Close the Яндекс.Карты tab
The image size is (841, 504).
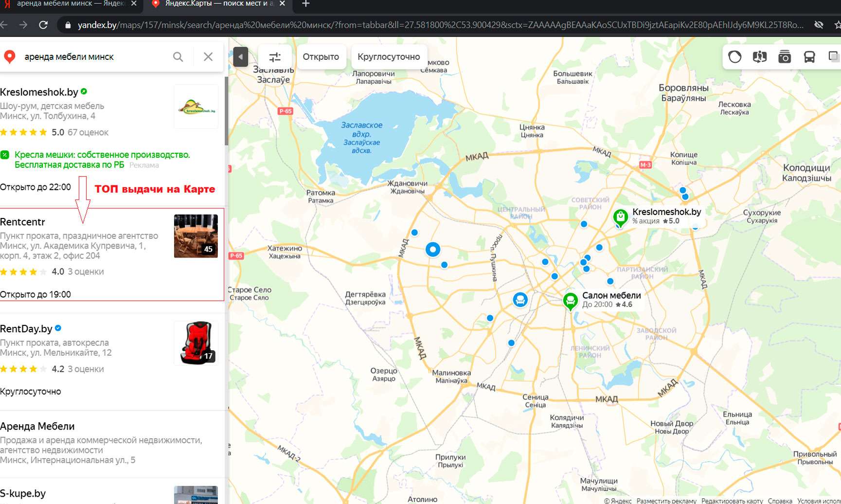coord(282,3)
